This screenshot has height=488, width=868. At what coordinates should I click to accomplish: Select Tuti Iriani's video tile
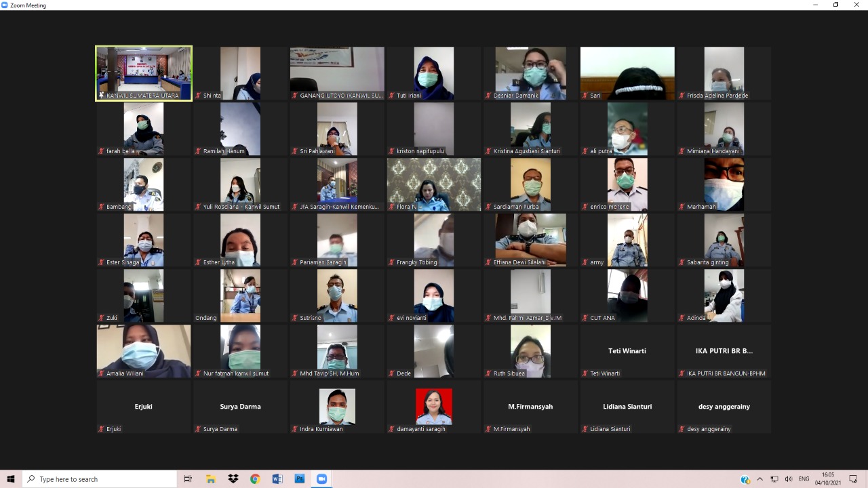click(434, 73)
